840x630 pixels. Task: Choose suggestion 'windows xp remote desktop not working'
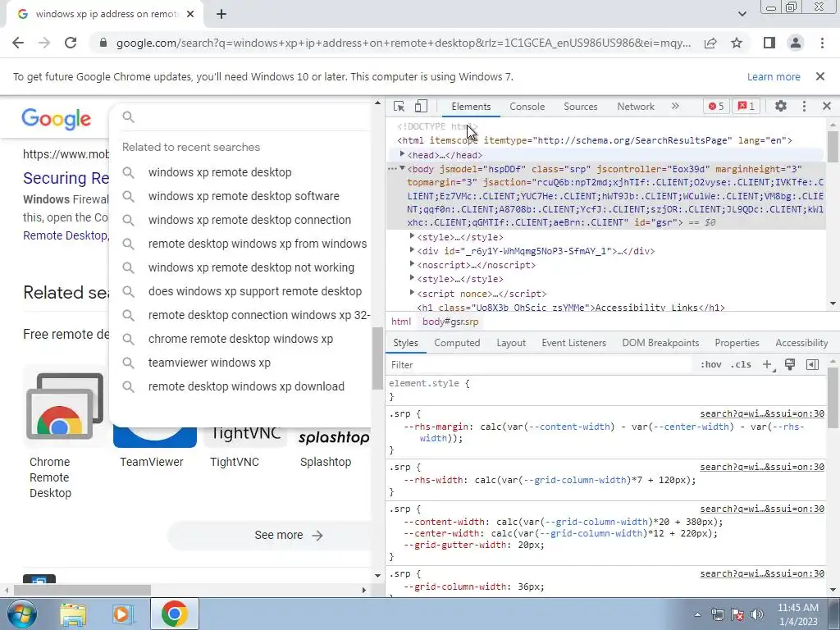point(251,267)
